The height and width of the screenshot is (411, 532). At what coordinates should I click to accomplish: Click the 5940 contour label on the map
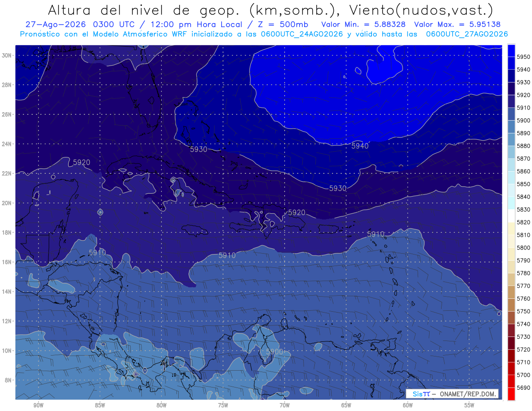[x=360, y=146]
